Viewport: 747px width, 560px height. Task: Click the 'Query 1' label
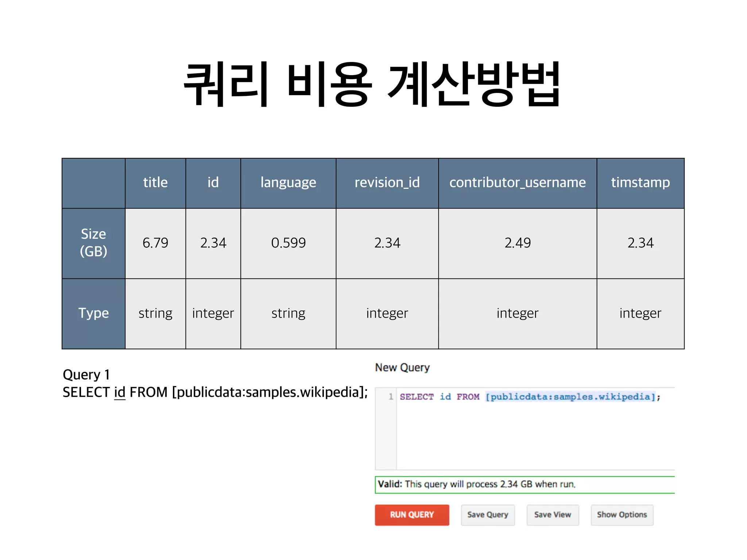[x=86, y=375]
